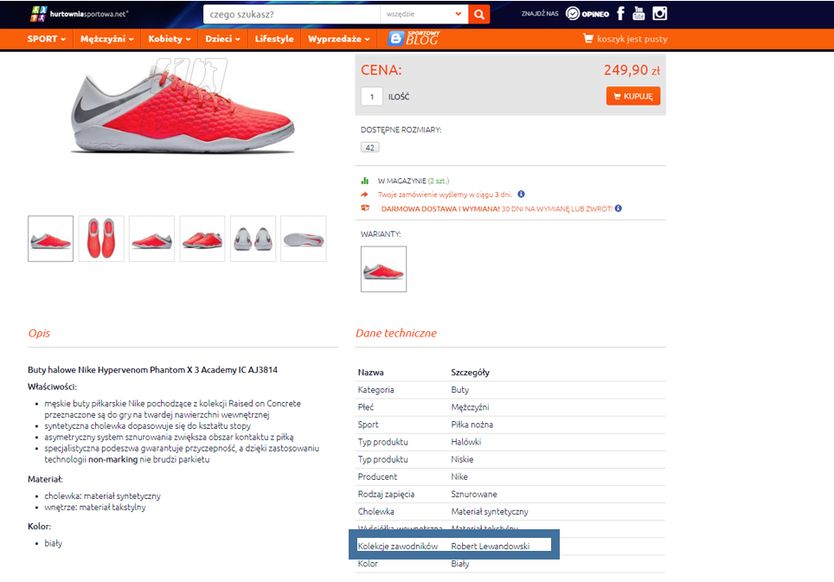Image resolution: width=834 pixels, height=582 pixels.
Task: Click the orange search magnifier button
Action: [479, 14]
